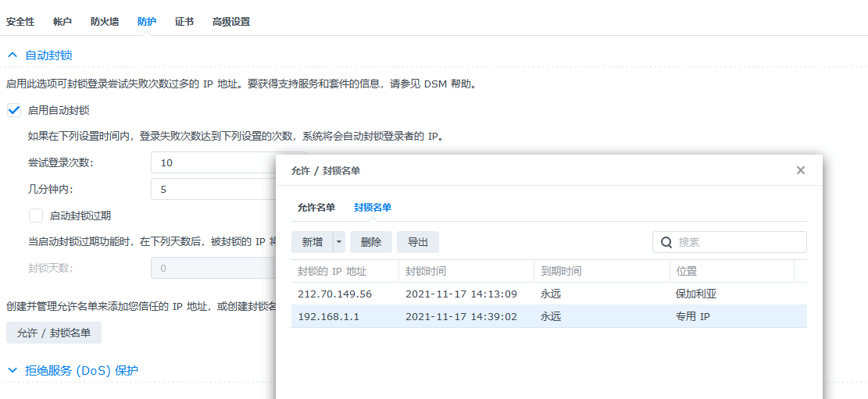The width and height of the screenshot is (868, 399).
Task: Collapse the 自动封锁 section
Action: 13,55
